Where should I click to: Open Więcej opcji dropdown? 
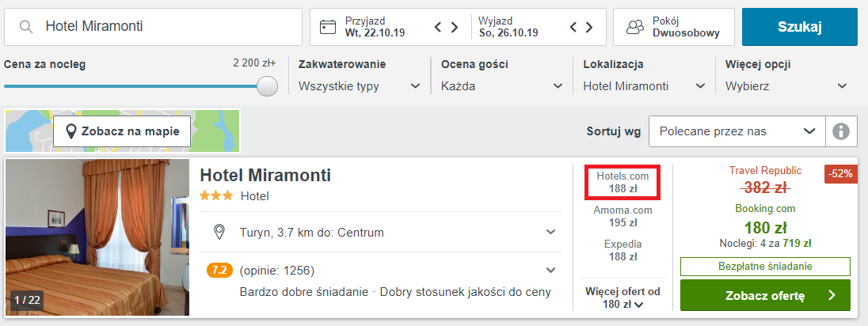pyautogui.click(x=786, y=86)
